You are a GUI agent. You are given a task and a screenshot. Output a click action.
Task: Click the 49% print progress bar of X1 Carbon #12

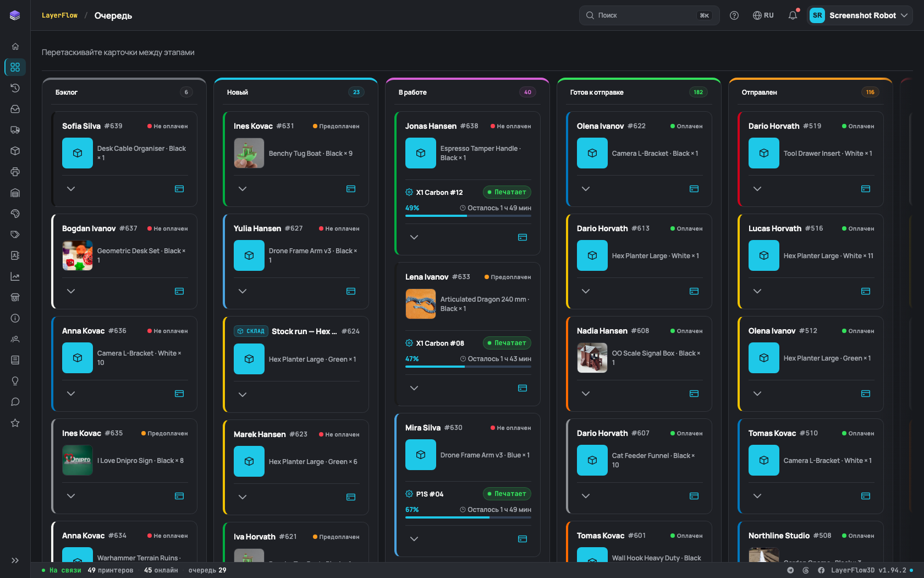click(x=468, y=216)
